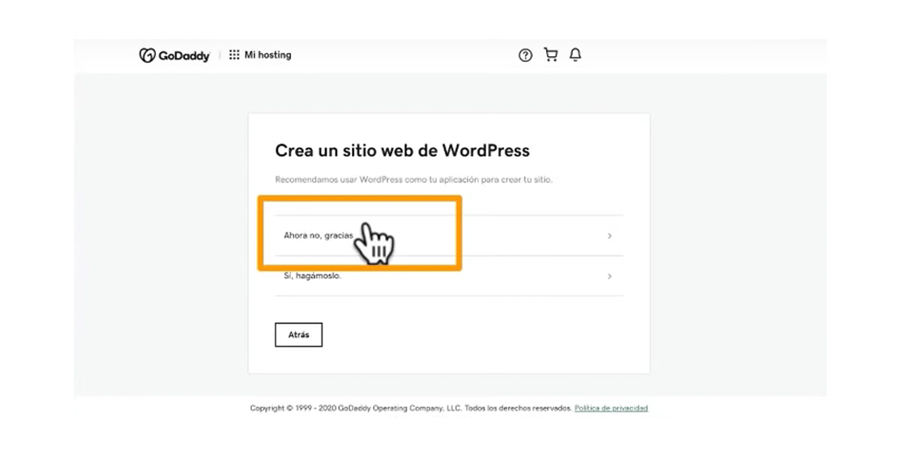Click the chevron on 'Sí, hagámoslo.' row

point(610,276)
